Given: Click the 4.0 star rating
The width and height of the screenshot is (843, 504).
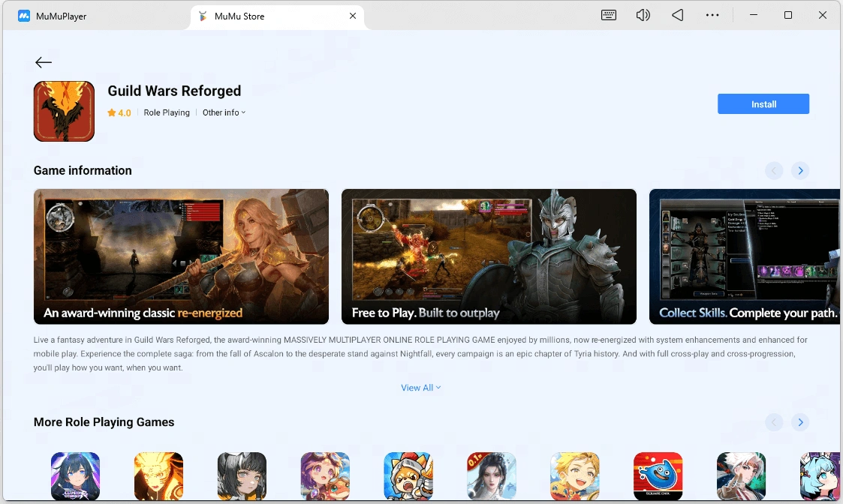Looking at the screenshot, I should [119, 112].
